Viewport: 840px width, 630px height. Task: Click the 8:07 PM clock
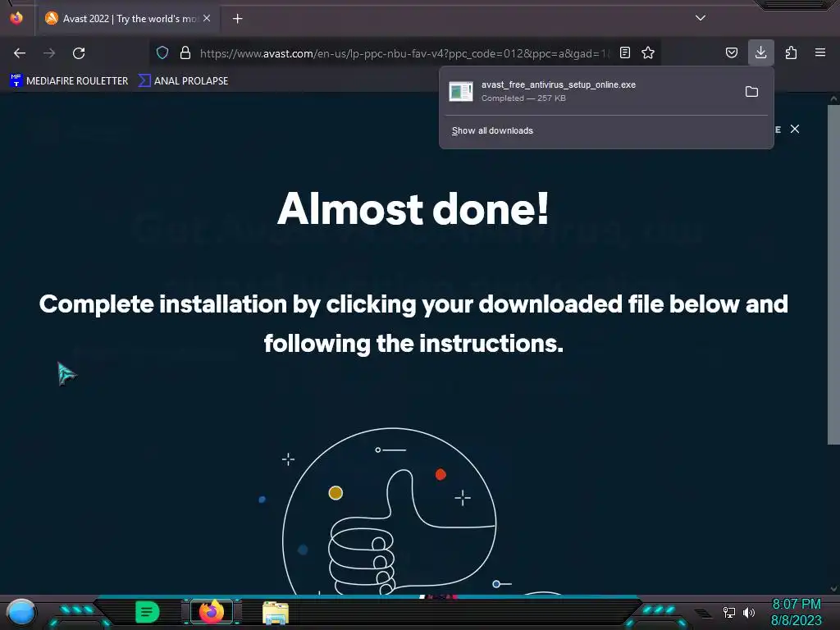796,605
